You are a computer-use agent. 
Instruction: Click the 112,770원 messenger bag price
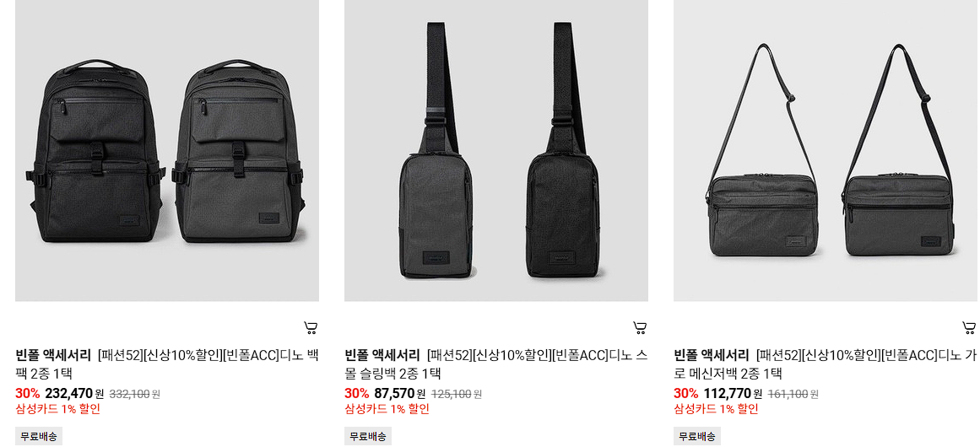733,393
